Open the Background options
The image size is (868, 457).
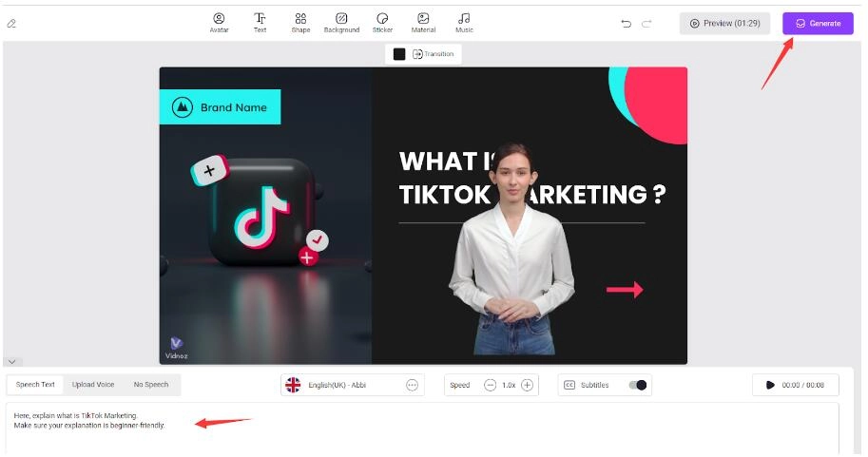pos(341,23)
